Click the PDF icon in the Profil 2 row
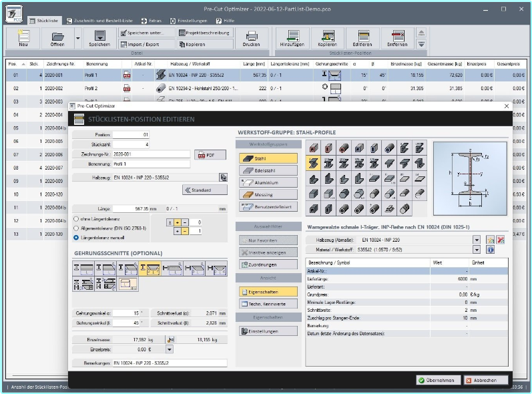Viewport: 532px width, 394px height. (127, 88)
